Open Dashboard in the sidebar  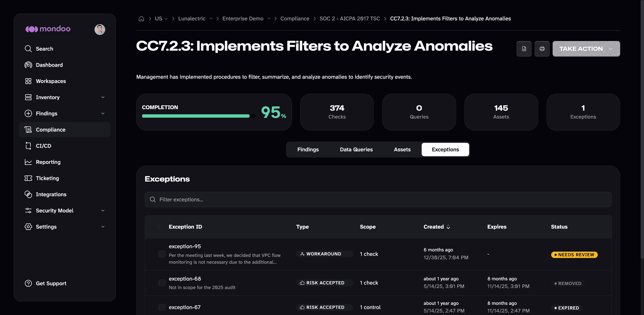65,65
